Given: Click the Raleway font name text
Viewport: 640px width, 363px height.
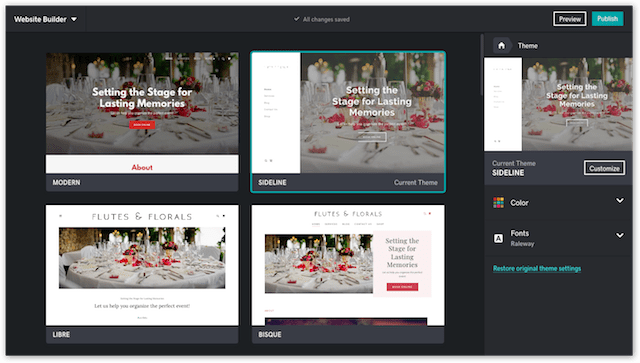Looking at the screenshot, I should point(522,244).
